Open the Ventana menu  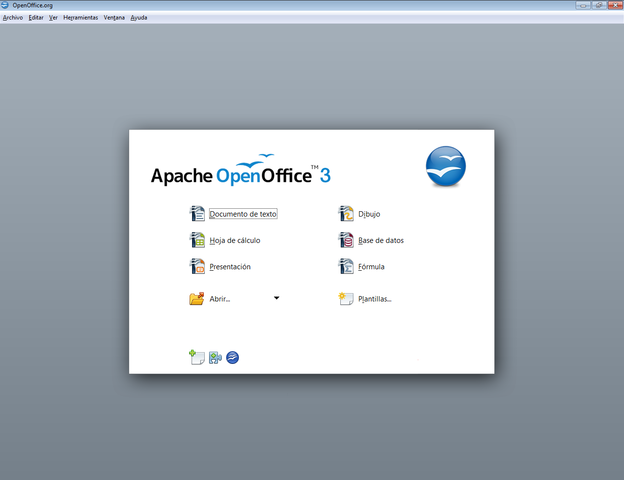click(x=114, y=18)
